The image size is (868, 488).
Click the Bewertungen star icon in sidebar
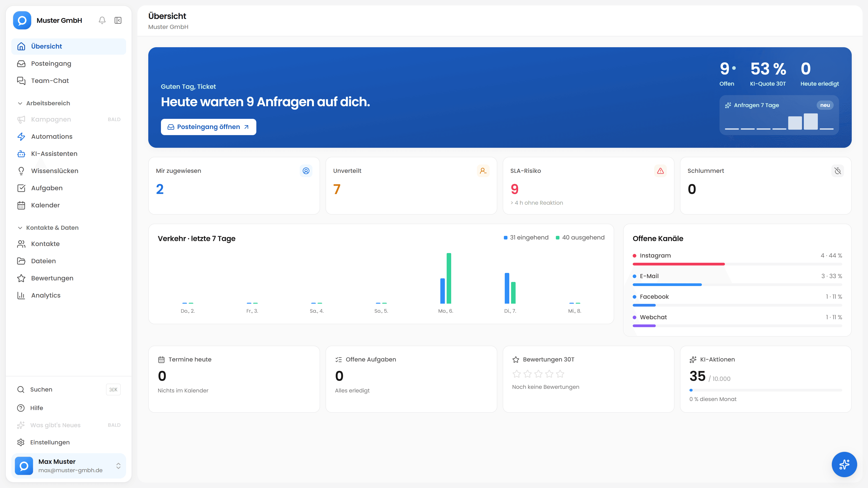click(21, 278)
